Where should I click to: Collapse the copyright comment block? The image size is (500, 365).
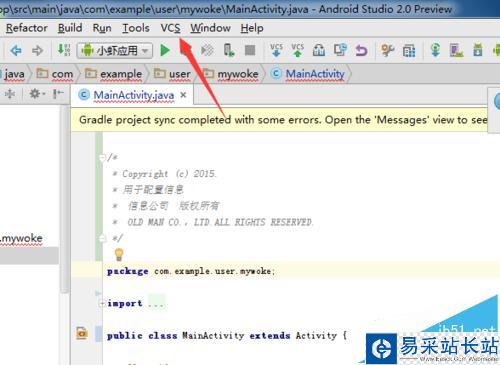point(102,158)
